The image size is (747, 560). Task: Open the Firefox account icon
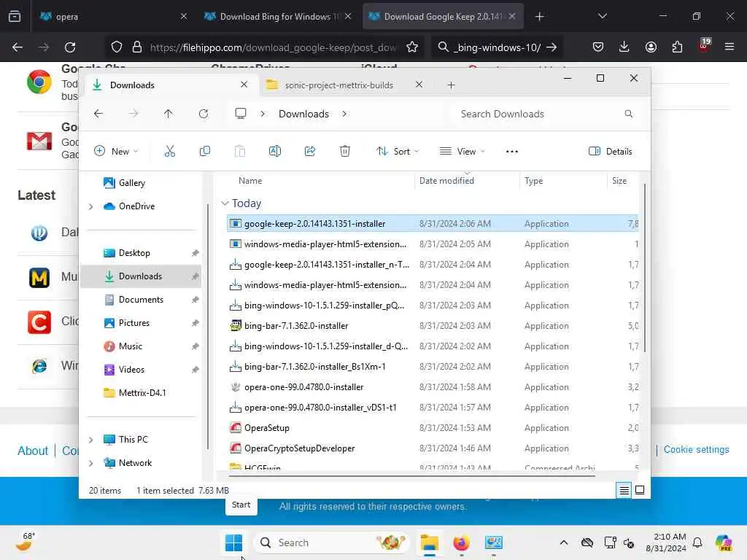coord(651,47)
